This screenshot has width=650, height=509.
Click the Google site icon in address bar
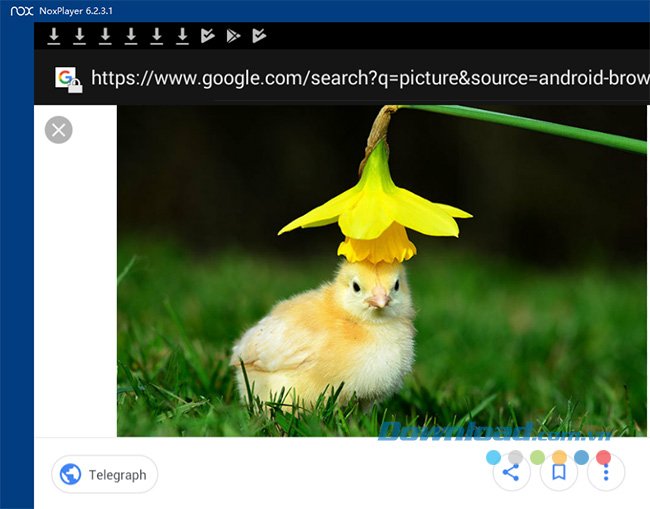(67, 78)
